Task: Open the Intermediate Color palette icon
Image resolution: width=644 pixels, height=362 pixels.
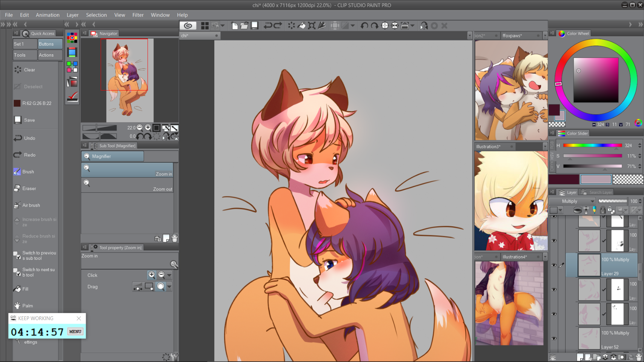Action: click(x=72, y=67)
